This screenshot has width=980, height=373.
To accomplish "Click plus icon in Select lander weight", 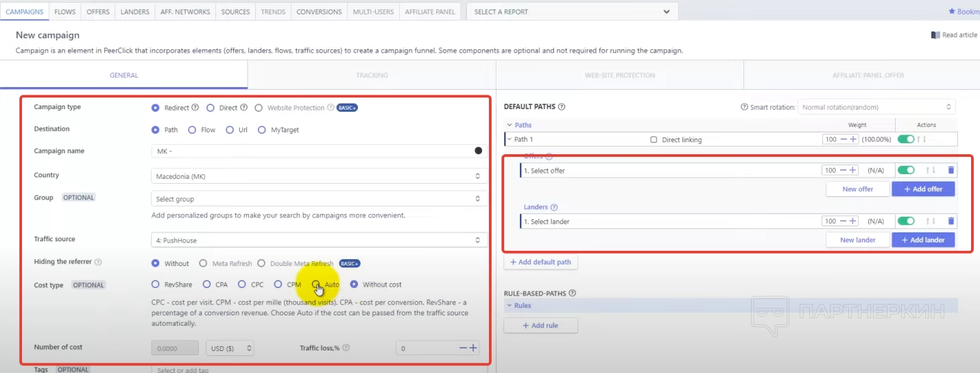I will (853, 221).
